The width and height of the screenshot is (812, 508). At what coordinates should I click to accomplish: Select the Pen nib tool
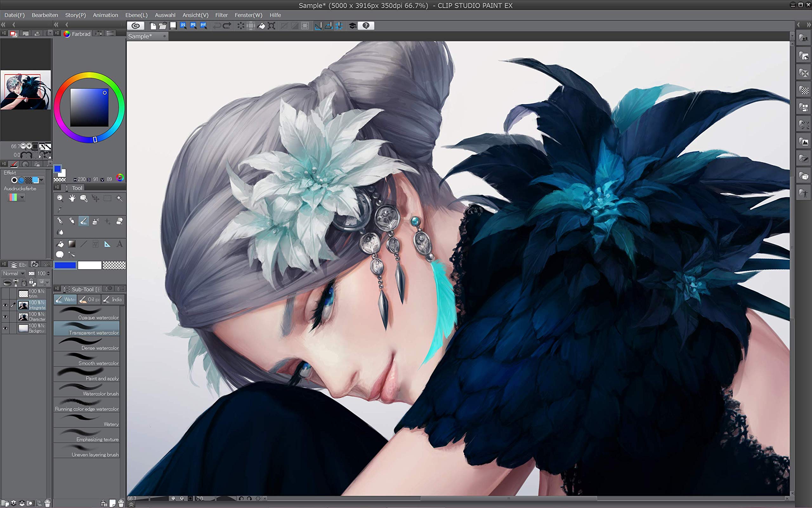[60, 221]
